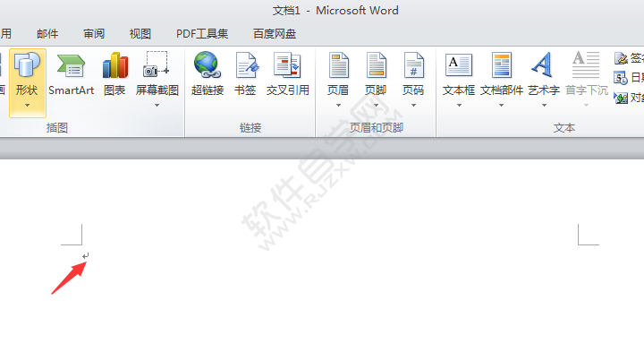The width and height of the screenshot is (644, 343).
Task: Click the 插图 group label
Action: coord(57,128)
